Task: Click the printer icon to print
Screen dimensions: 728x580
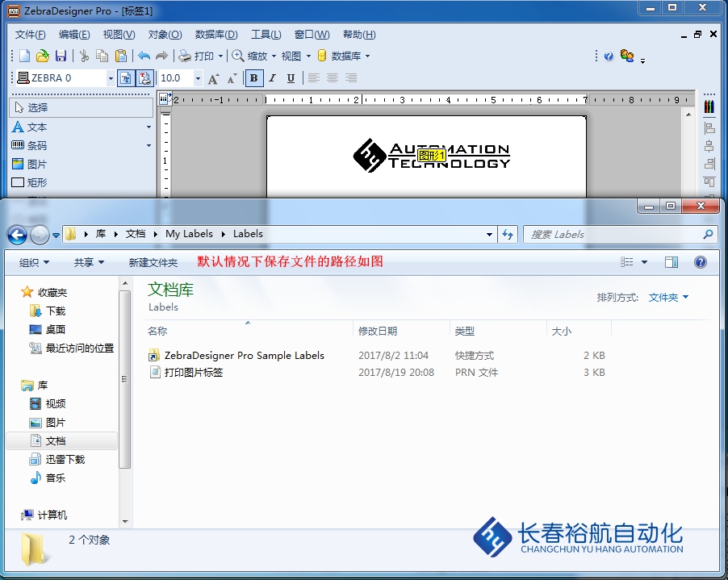Action: [x=185, y=56]
